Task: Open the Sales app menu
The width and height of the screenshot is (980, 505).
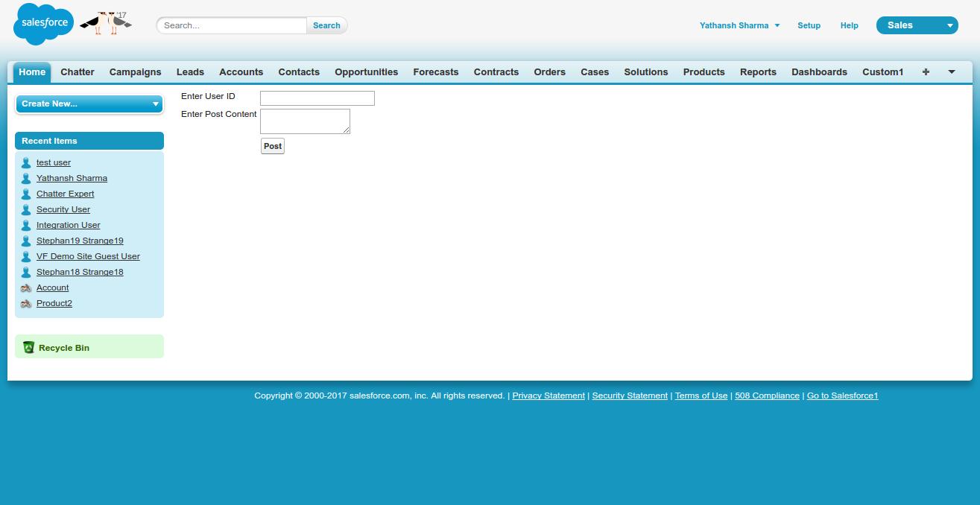Action: tap(917, 25)
